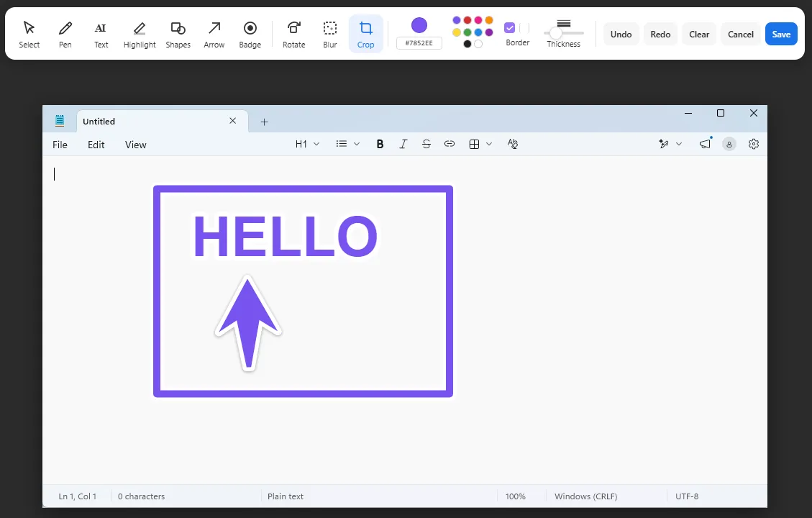Click UTF-8 encoding in status bar
Viewport: 812px width, 518px height.
[x=687, y=496]
